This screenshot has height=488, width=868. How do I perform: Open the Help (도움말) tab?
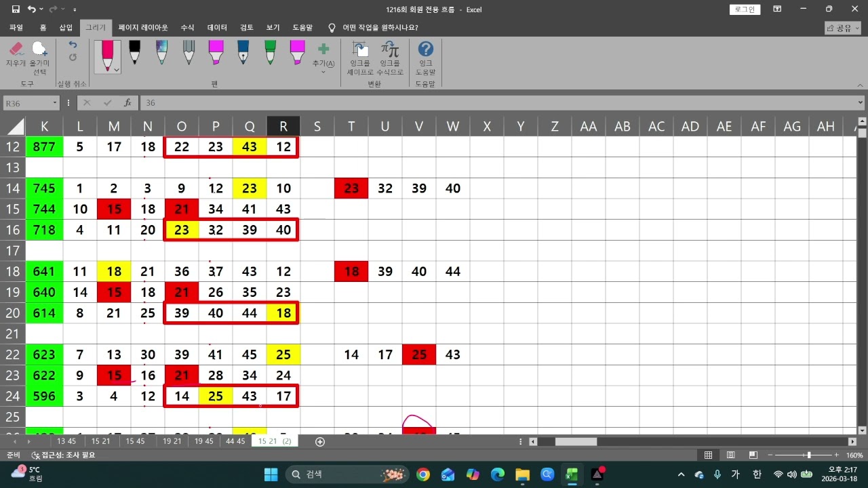coord(302,28)
